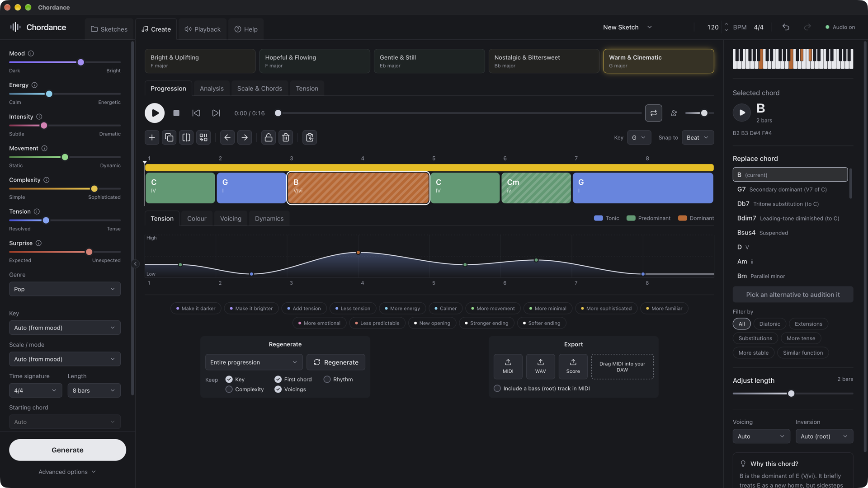Open the Help tab
Image resolution: width=868 pixels, height=488 pixels.
[x=246, y=29]
